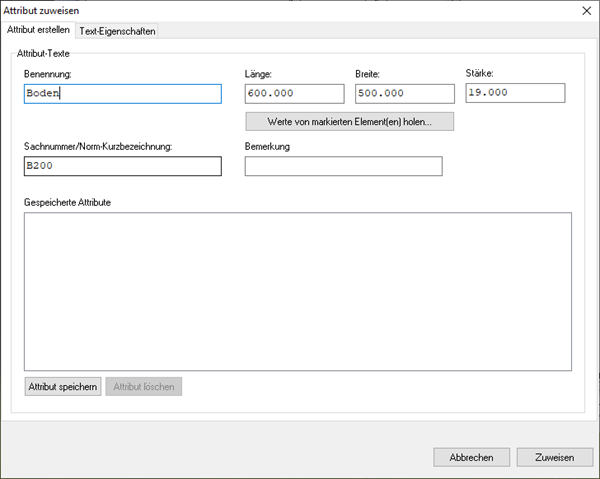Focus the empty Bemerkung text field
Screen dimensions: 600x479
point(343,166)
